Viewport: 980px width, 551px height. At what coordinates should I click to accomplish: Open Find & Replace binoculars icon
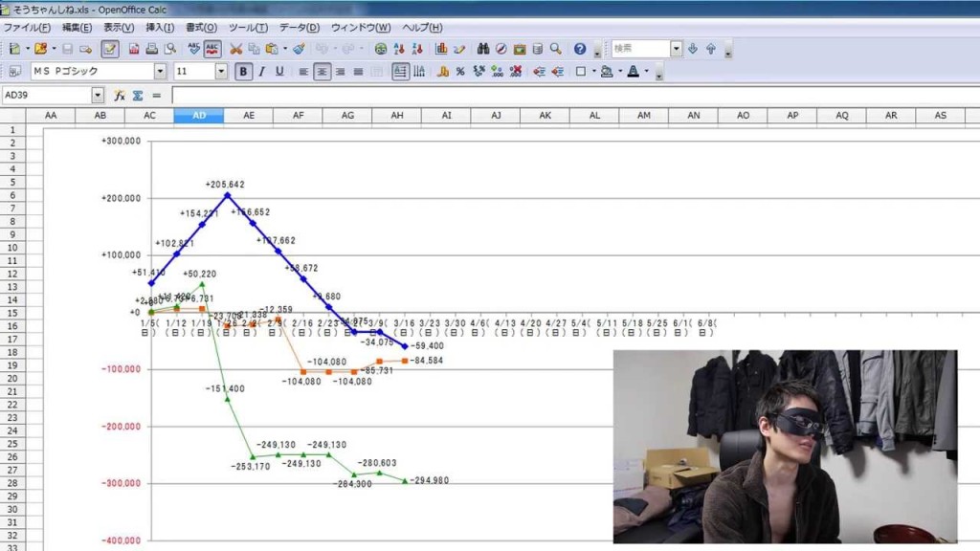(483, 49)
